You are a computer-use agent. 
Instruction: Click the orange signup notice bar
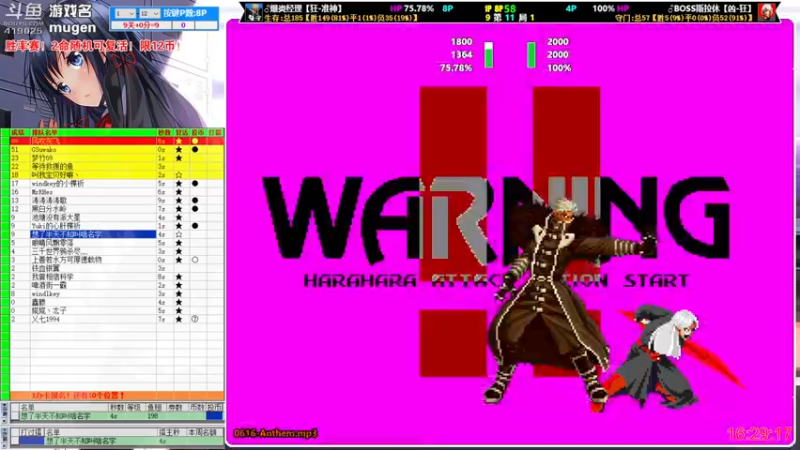point(117,395)
